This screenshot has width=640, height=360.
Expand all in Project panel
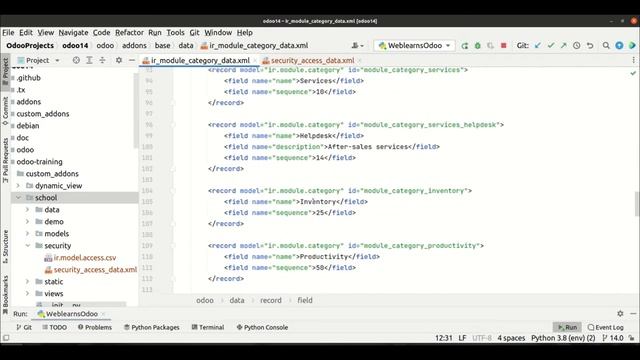(89, 60)
